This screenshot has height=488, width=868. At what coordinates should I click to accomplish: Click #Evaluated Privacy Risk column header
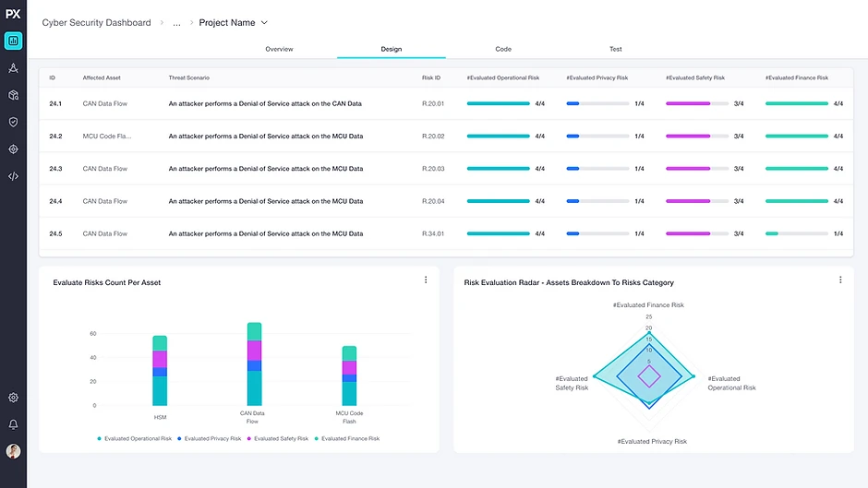[597, 78]
